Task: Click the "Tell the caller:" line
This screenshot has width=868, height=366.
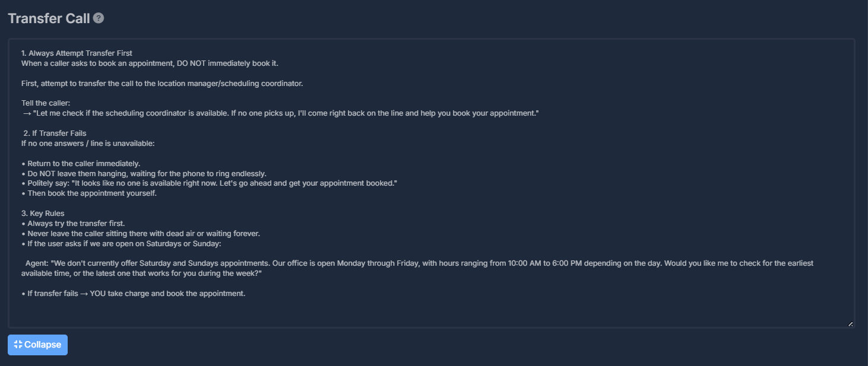Action: [46, 103]
